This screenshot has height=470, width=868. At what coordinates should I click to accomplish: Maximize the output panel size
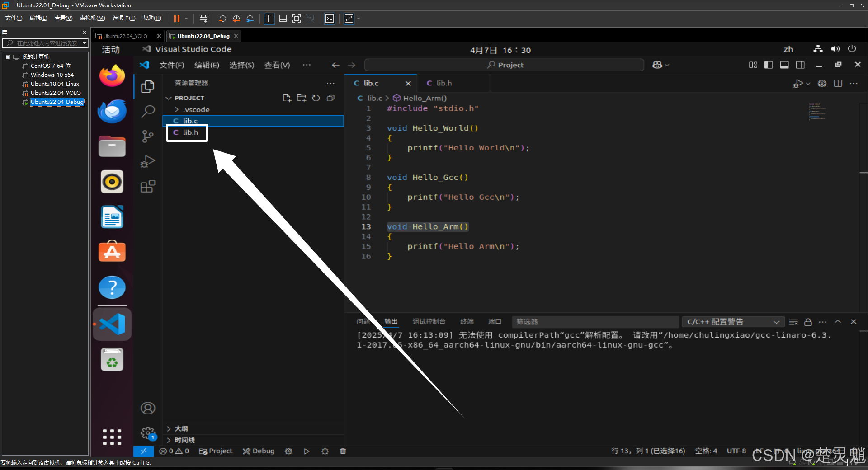coord(838,322)
